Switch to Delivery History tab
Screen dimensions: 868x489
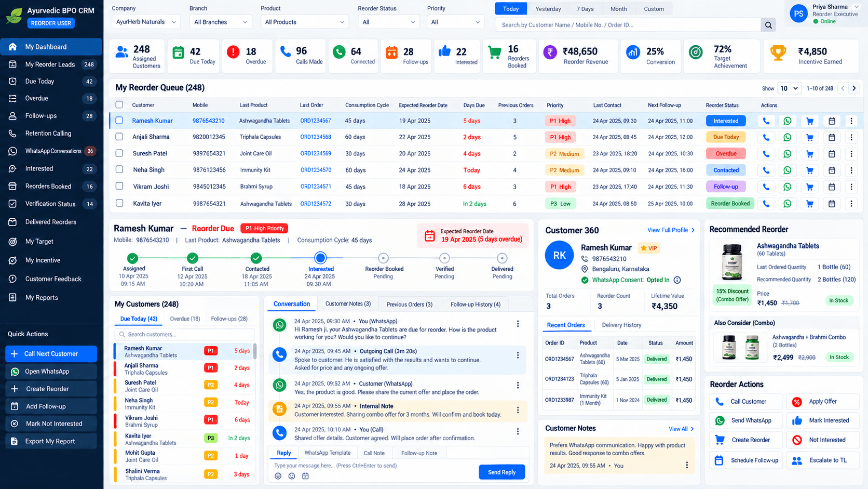pyautogui.click(x=621, y=325)
